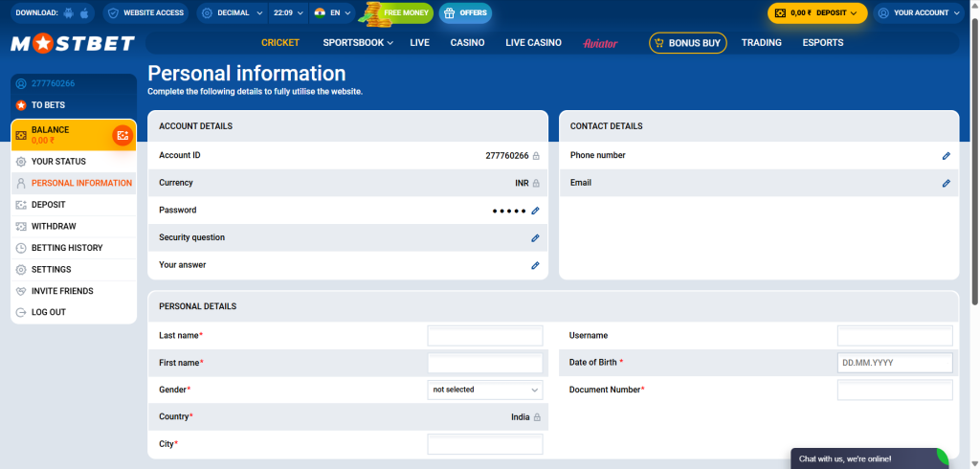Open Settings in the sidebar
Viewport: 980px width, 469px height.
pyautogui.click(x=74, y=270)
